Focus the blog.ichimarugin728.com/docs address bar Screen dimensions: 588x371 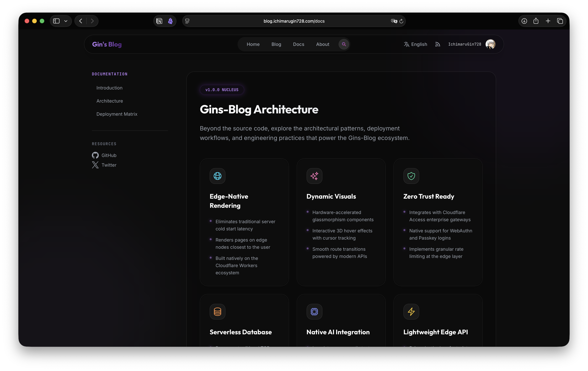[x=294, y=21]
